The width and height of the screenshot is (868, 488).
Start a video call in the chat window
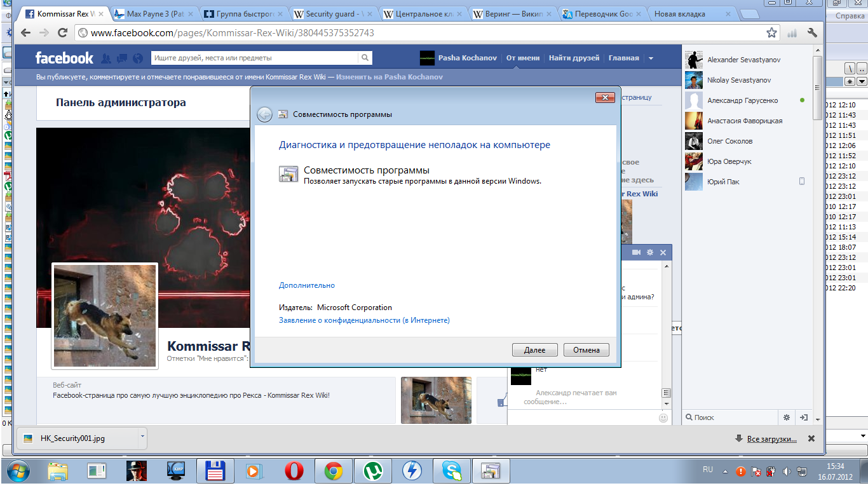(636, 252)
